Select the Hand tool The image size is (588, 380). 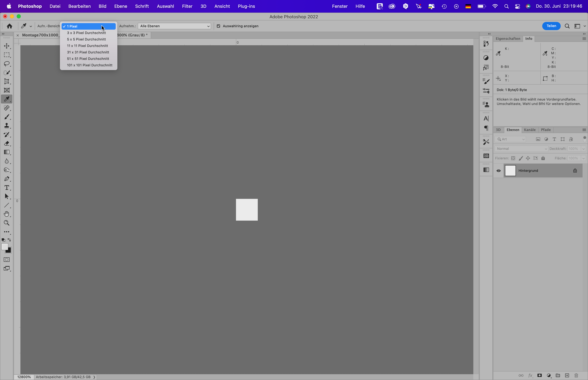[x=7, y=214]
